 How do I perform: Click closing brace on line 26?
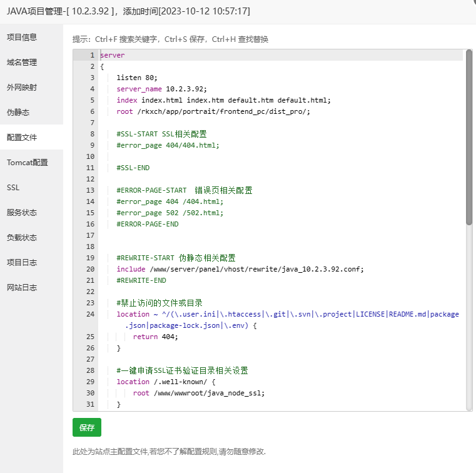click(119, 348)
